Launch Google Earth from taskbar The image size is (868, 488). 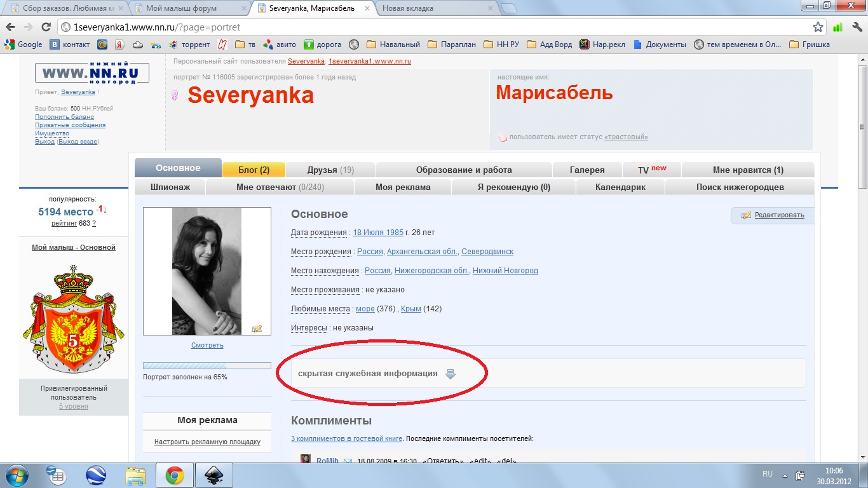pyautogui.click(x=96, y=475)
